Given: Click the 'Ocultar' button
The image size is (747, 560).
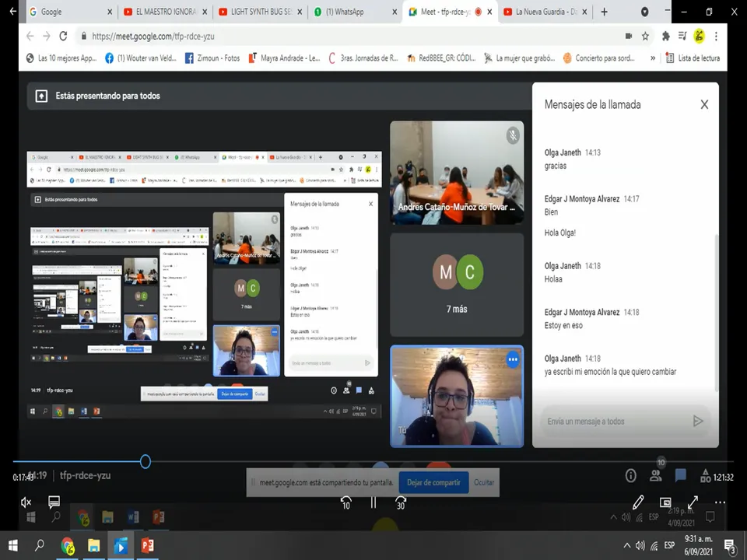Looking at the screenshot, I should (484, 482).
